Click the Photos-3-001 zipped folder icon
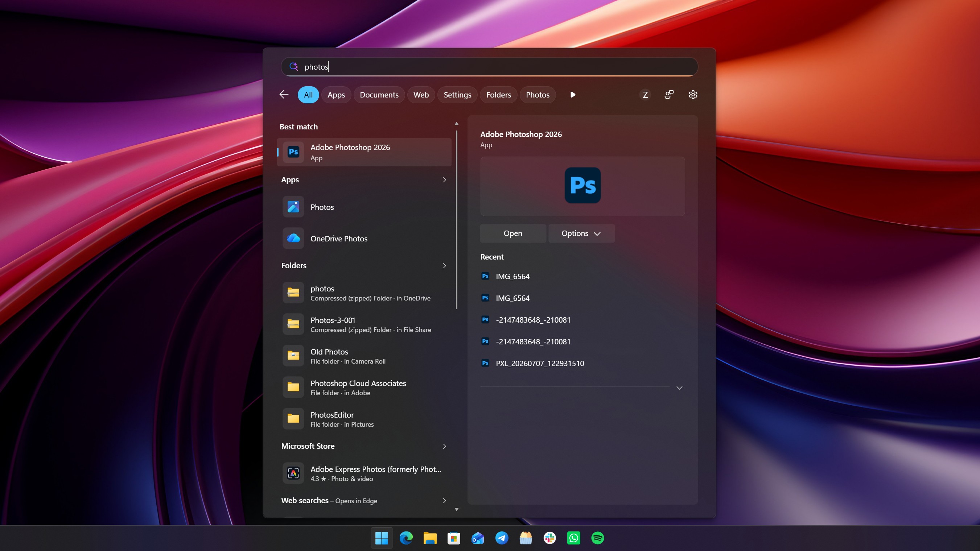Viewport: 980px width, 551px height. click(x=293, y=324)
